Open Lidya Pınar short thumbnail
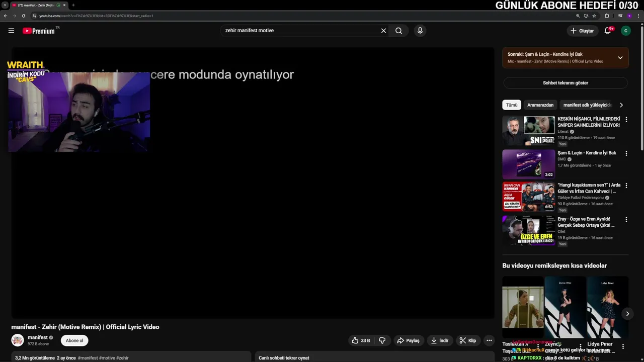644x362 pixels. pyautogui.click(x=608, y=307)
